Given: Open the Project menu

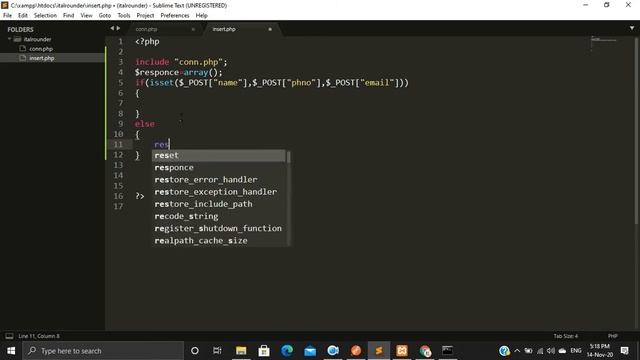Looking at the screenshot, I should (145, 16).
